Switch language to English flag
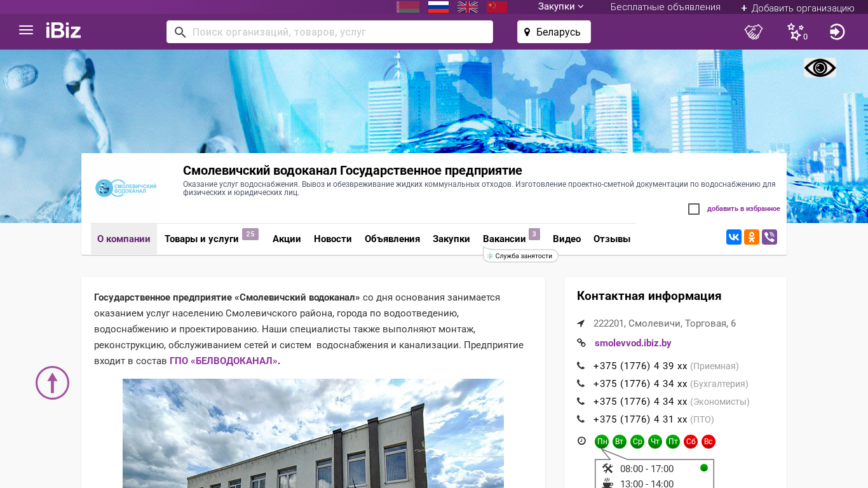 468,7
